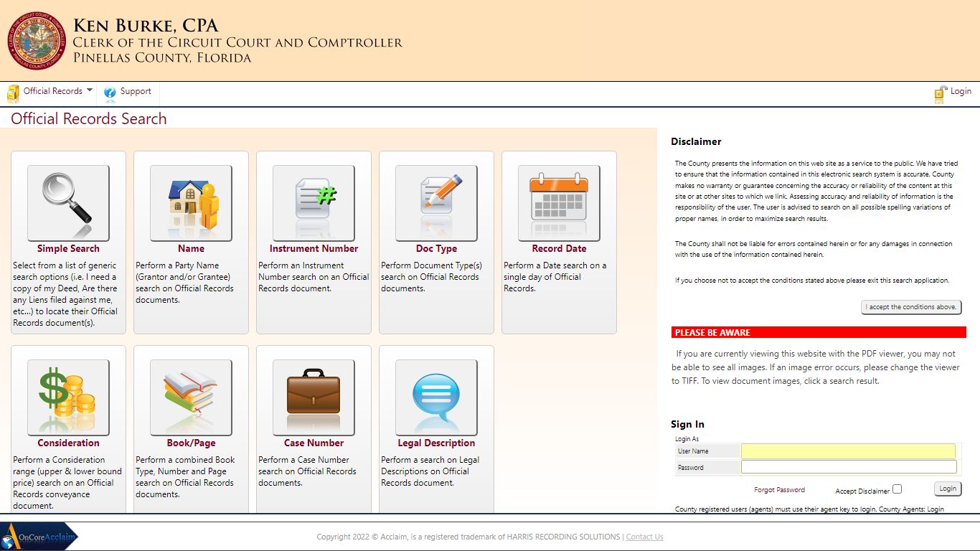Open the Consideration dollar coins icon

point(68,397)
